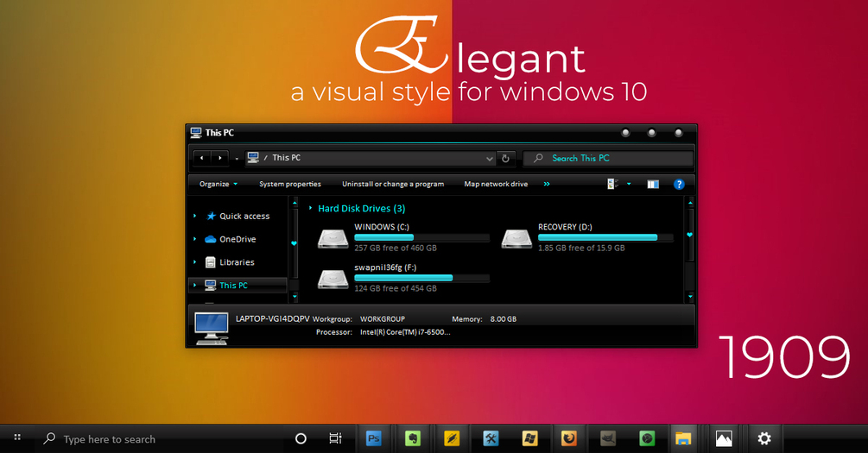Open the Organize menu
The image size is (868, 453).
(219, 184)
